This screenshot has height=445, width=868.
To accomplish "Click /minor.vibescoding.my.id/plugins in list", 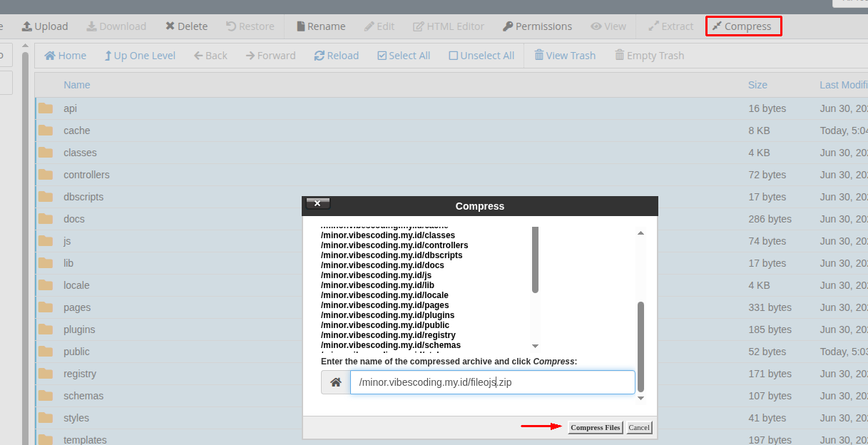I will tap(387, 315).
